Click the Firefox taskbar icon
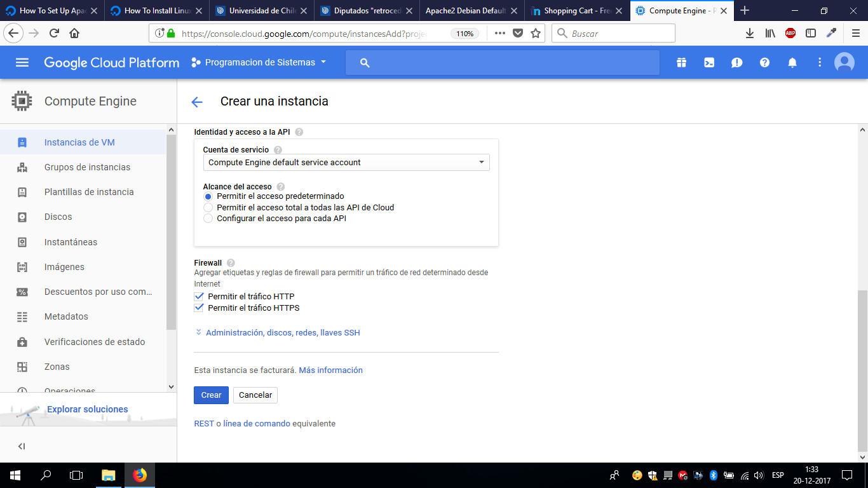 tap(139, 475)
